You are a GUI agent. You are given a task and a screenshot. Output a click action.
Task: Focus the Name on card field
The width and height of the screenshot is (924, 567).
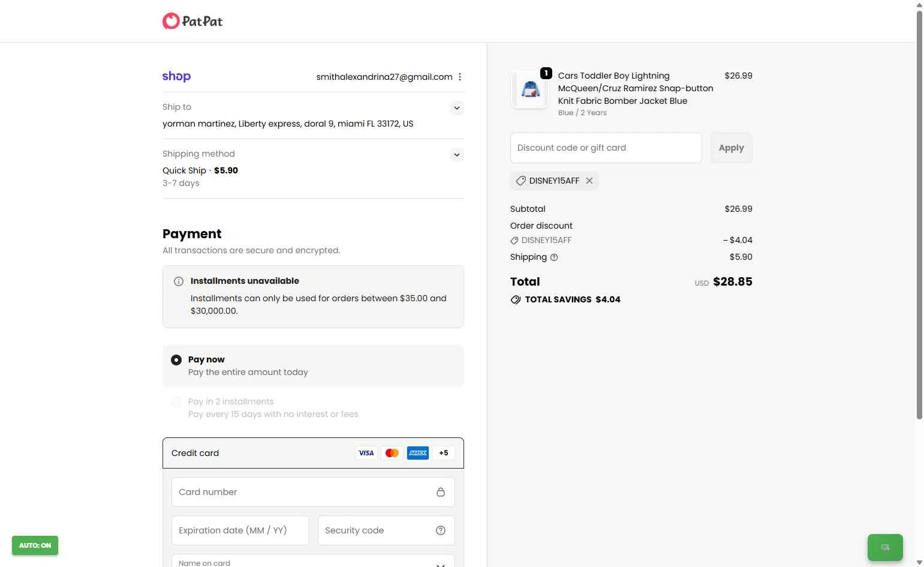(313, 561)
